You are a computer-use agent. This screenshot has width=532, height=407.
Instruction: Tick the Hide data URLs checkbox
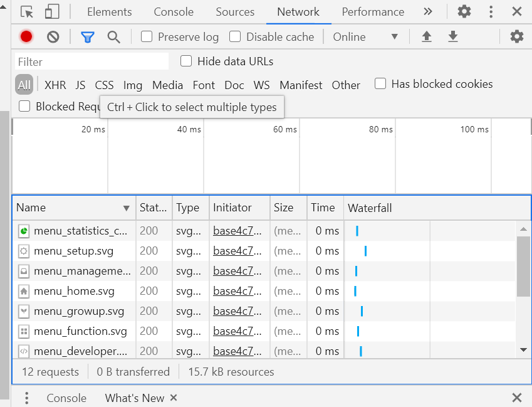coord(186,61)
